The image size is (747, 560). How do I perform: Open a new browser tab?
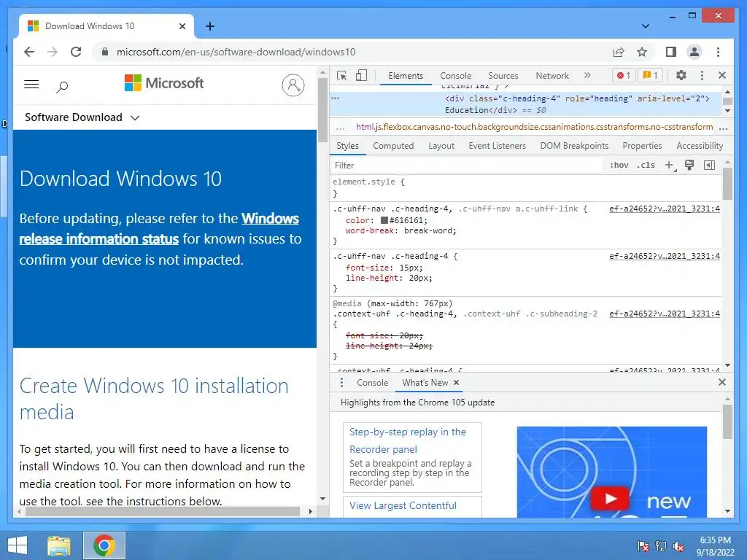click(x=210, y=26)
